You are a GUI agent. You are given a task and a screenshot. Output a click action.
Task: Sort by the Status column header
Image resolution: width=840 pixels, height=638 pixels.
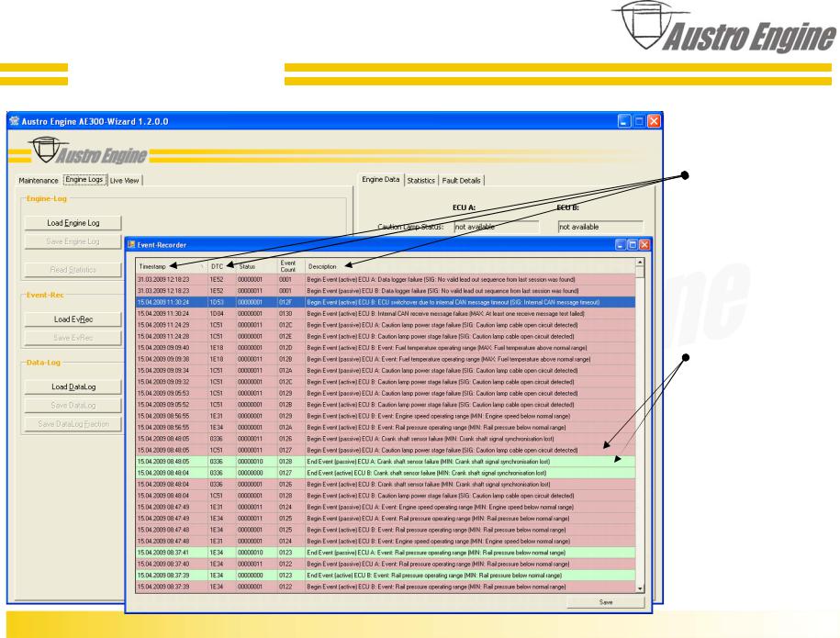click(256, 266)
